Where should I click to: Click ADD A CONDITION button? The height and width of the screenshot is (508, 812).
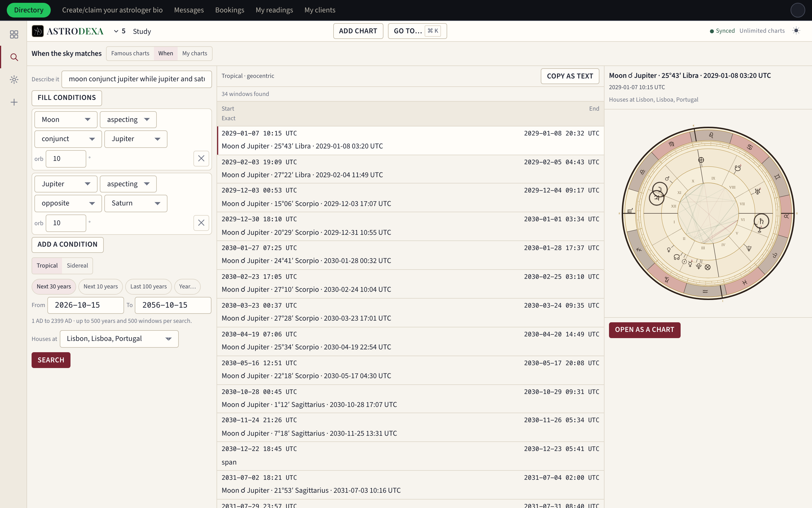(67, 245)
